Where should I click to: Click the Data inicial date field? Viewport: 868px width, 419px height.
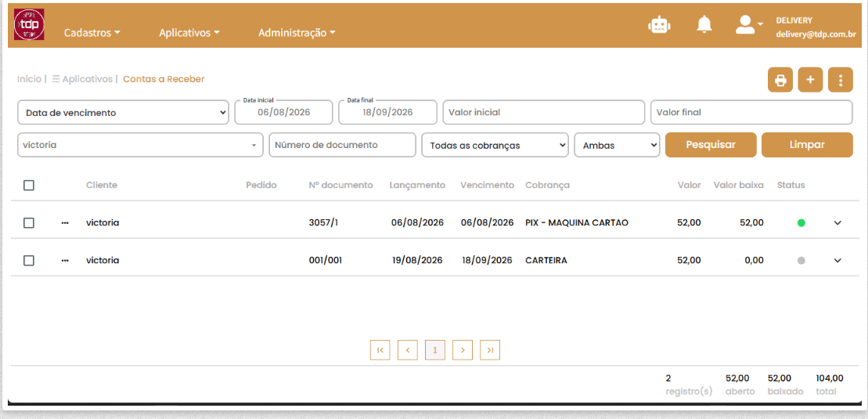284,113
